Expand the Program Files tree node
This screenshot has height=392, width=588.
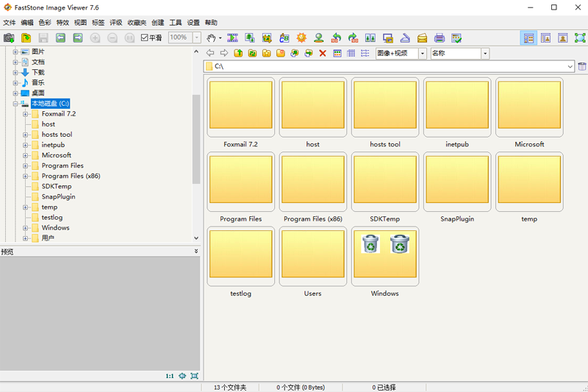[x=26, y=166]
